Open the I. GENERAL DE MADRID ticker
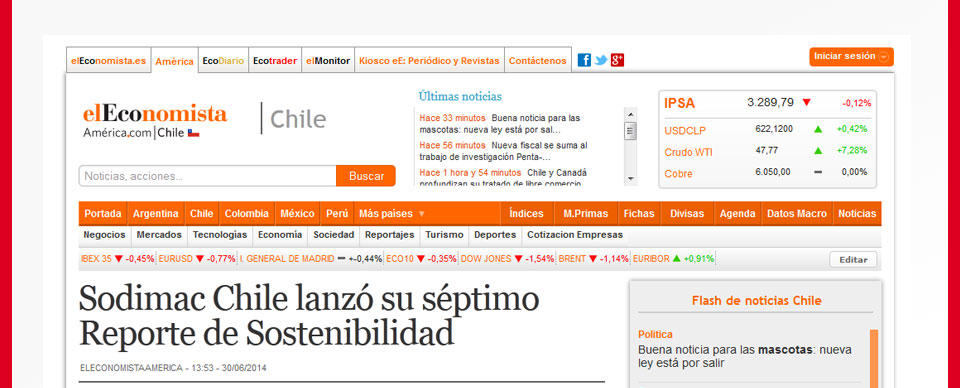 pyautogui.click(x=287, y=259)
